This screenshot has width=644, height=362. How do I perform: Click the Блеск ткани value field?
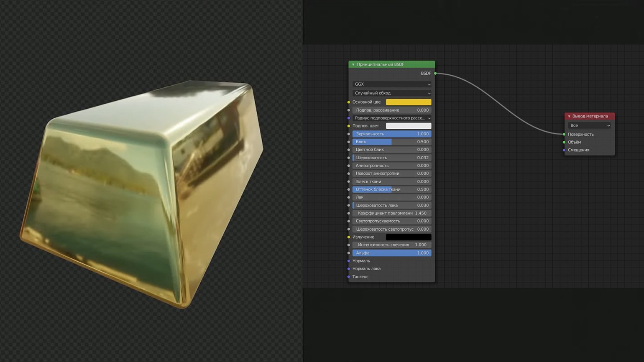pos(392,181)
